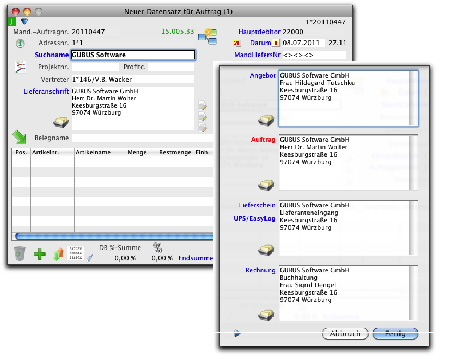Viewport: 456px width, 361px height.
Task: Click the Auftrag address text box
Action: coord(344,163)
